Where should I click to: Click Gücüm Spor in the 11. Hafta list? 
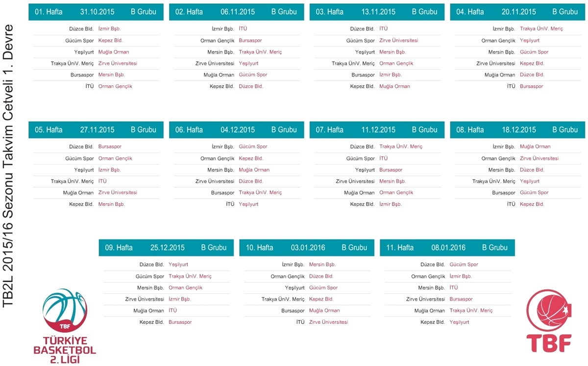tap(464, 264)
